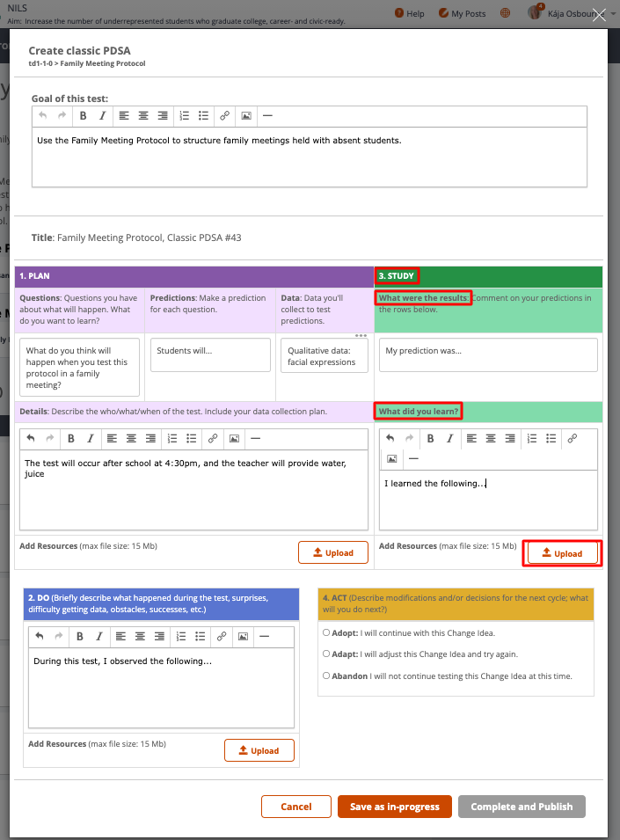Click redo arrow in Goal of this test toolbar
This screenshot has height=840, width=620.
click(62, 116)
